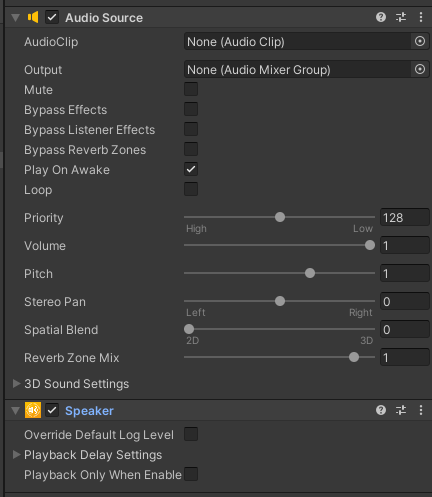
Task: Click the AudioClip property label
Action: pyautogui.click(x=51, y=42)
